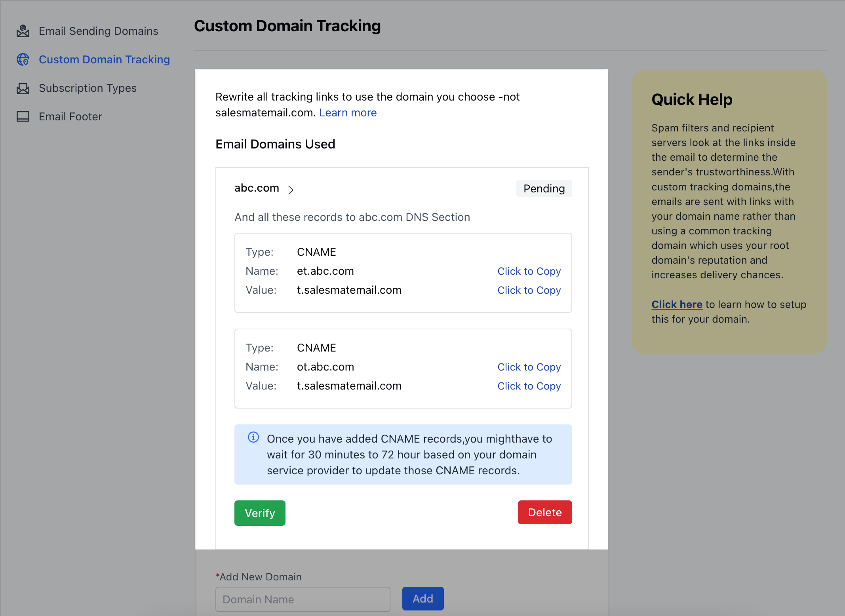Delete the abc.com tracking domain
845x616 pixels.
544,512
